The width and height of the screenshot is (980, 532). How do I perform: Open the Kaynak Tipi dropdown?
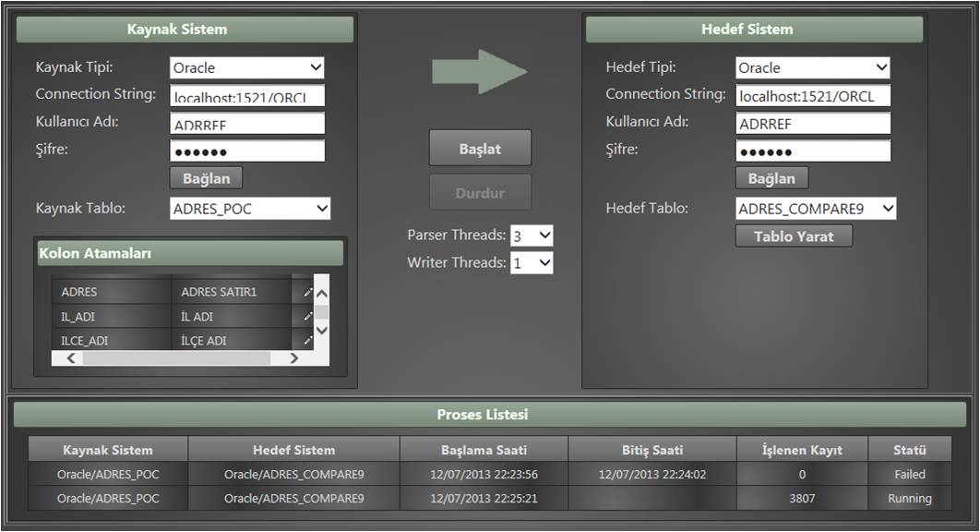pos(247,67)
